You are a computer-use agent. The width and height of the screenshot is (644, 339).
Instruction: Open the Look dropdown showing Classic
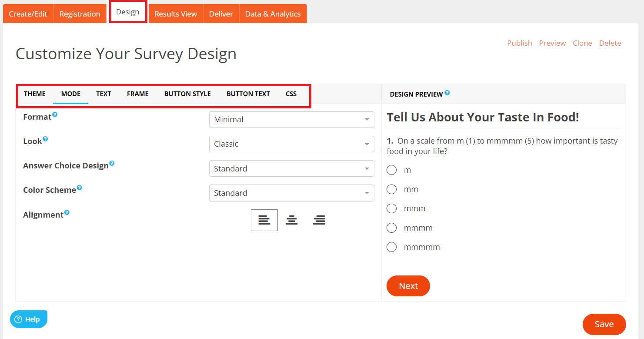coord(291,144)
